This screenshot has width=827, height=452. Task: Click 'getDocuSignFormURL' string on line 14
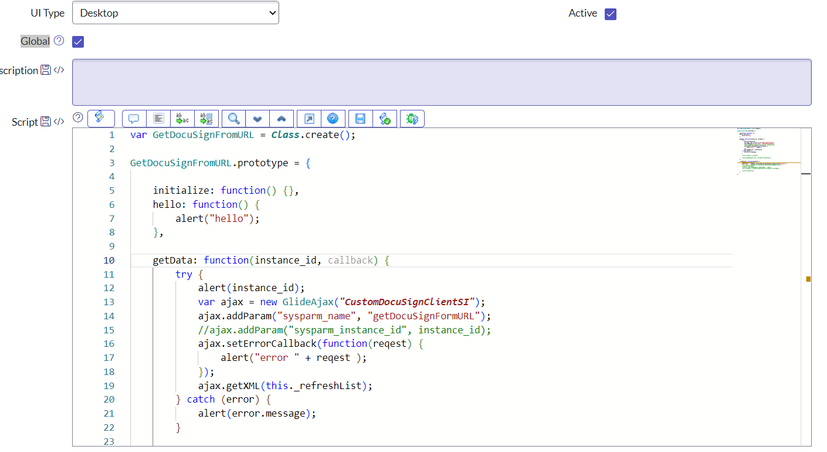pyautogui.click(x=424, y=316)
